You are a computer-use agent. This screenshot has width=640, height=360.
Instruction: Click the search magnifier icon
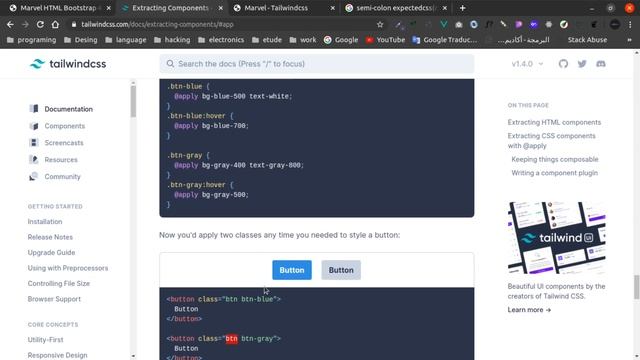(x=170, y=64)
